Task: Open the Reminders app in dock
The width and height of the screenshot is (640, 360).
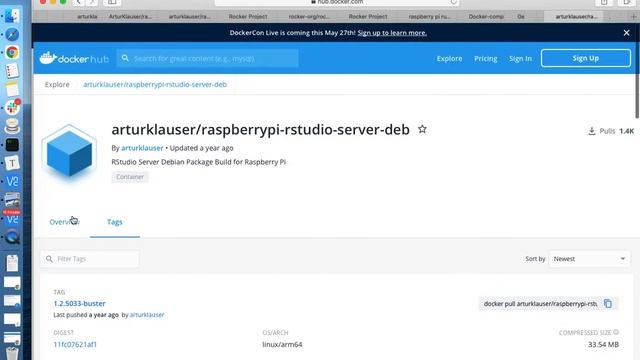Action: coord(12,71)
